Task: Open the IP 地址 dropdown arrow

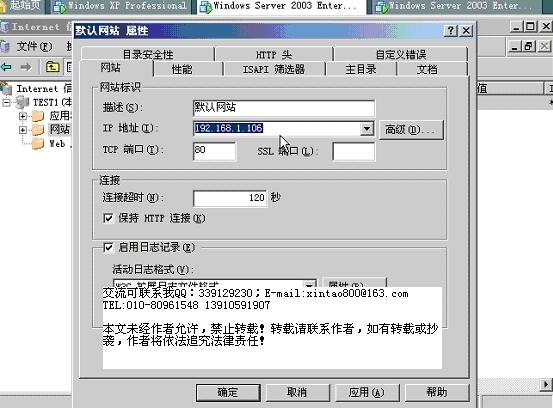Action: coord(367,129)
